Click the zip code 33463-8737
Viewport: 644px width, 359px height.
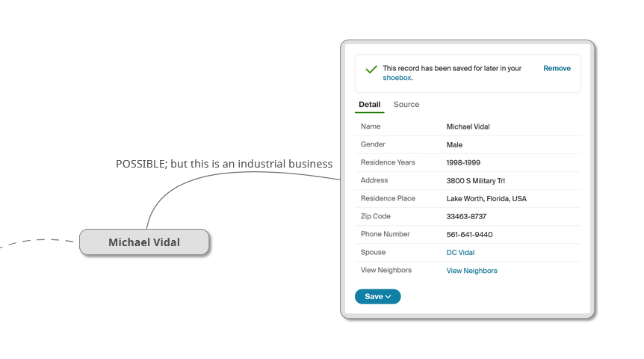pyautogui.click(x=466, y=217)
